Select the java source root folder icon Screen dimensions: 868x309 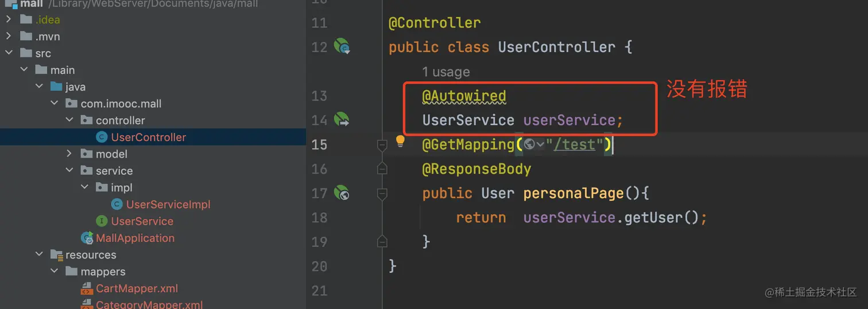pos(56,87)
